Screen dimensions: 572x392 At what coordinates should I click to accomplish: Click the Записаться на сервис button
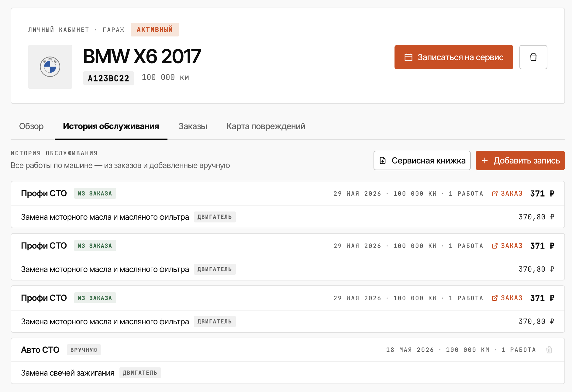pos(454,57)
